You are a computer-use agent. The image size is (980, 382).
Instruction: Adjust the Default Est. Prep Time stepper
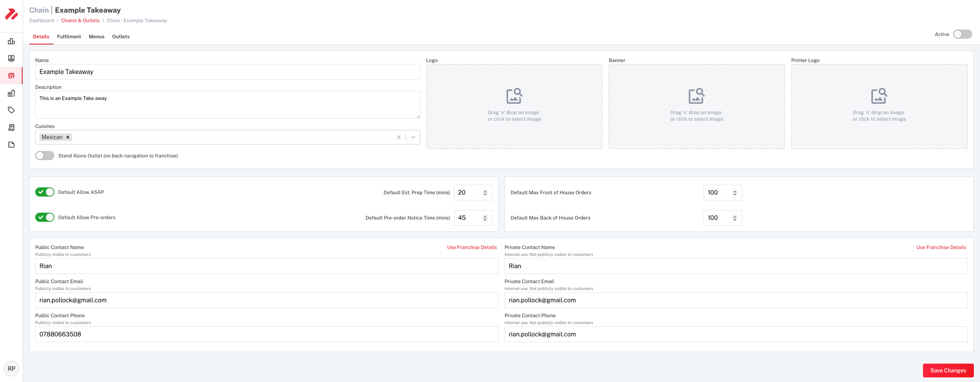(485, 193)
